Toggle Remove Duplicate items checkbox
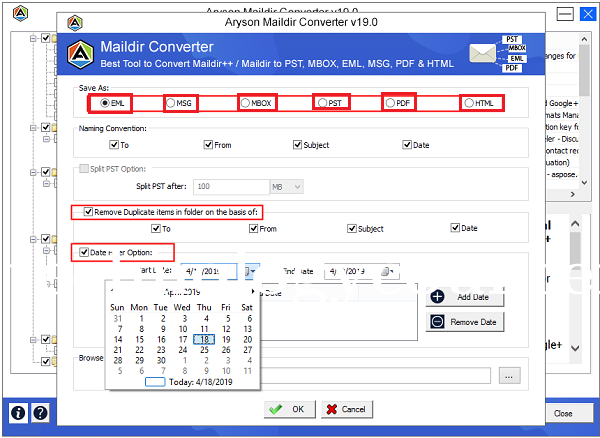600x438 pixels. point(88,212)
